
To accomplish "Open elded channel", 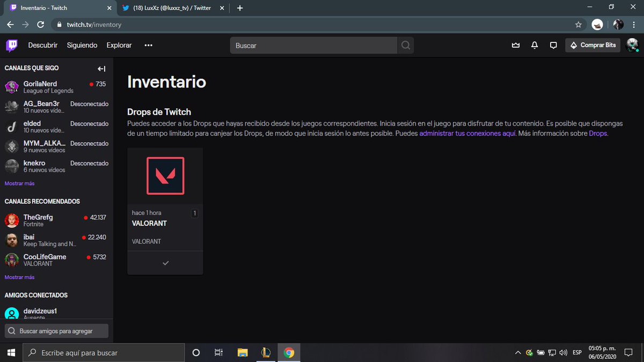I will (x=56, y=127).
